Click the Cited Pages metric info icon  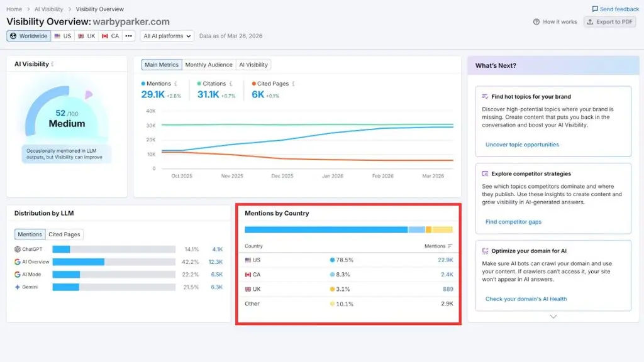tap(293, 84)
